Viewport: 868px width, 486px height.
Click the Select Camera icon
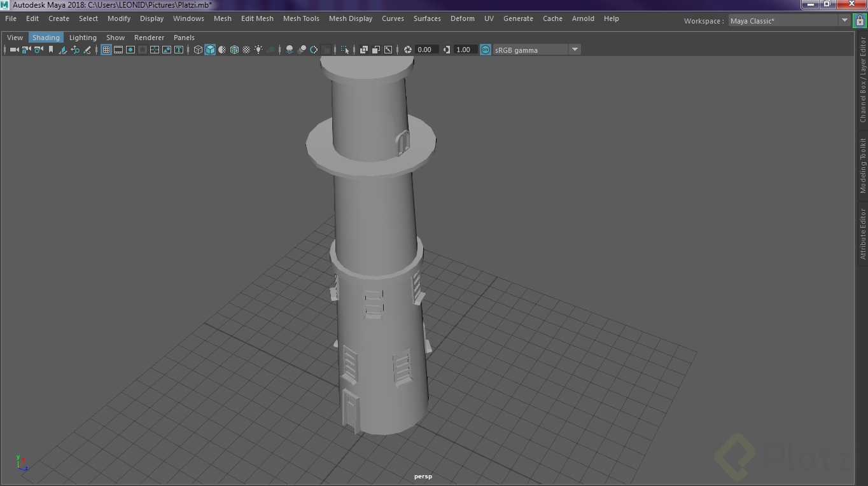[x=13, y=50]
